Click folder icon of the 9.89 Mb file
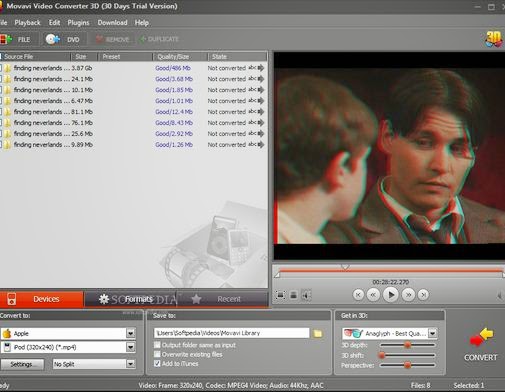The width and height of the screenshot is (505, 392). [x=7, y=145]
